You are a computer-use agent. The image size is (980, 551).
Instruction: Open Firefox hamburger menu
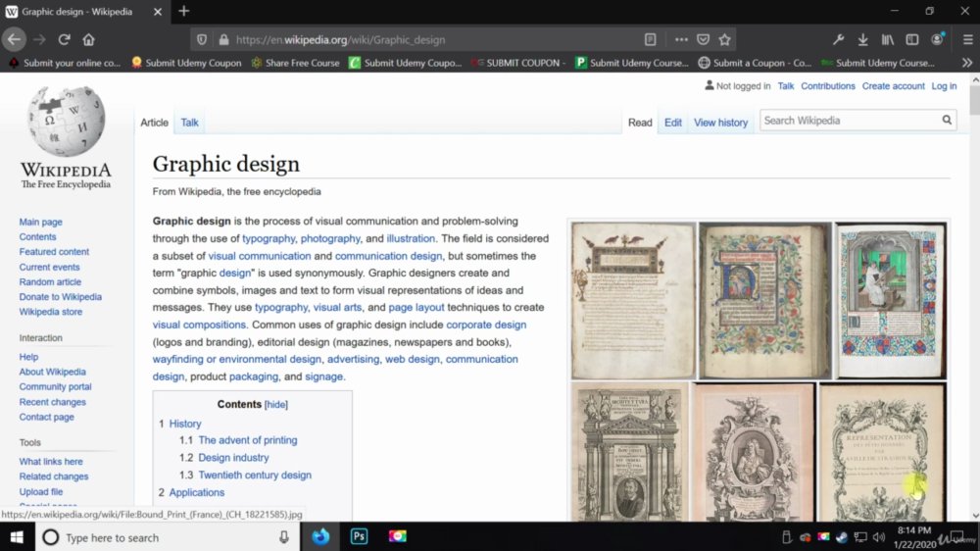coord(967,39)
